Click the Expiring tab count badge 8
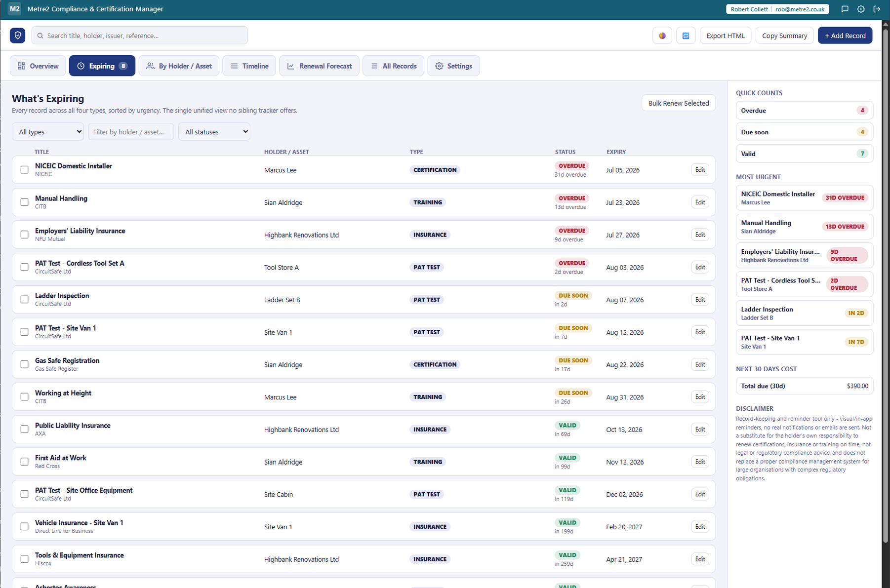This screenshot has height=588, width=890. (x=123, y=66)
